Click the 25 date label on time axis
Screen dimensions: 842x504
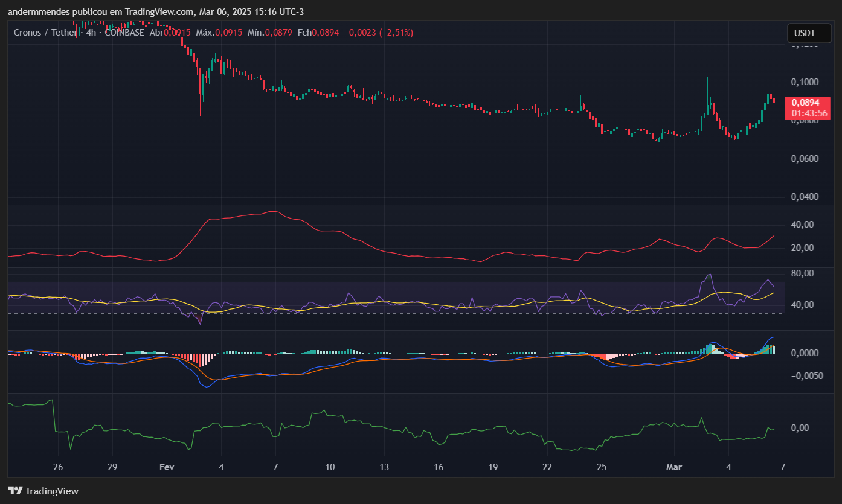pos(602,467)
